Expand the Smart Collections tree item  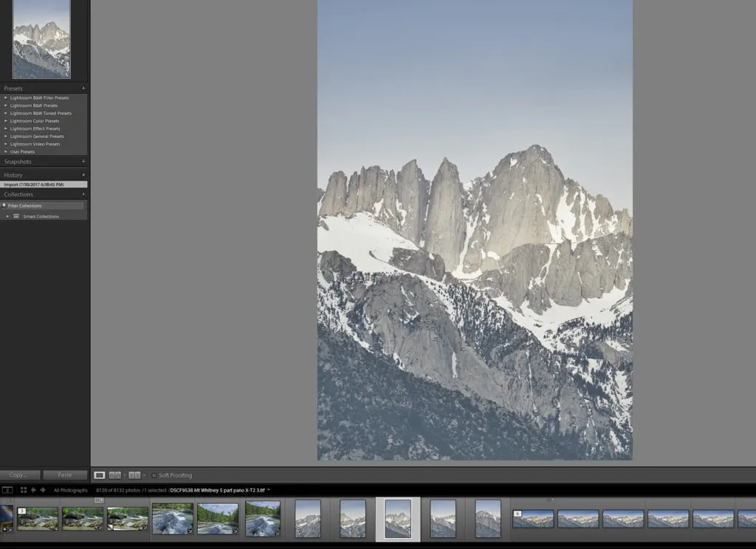[x=7, y=216]
